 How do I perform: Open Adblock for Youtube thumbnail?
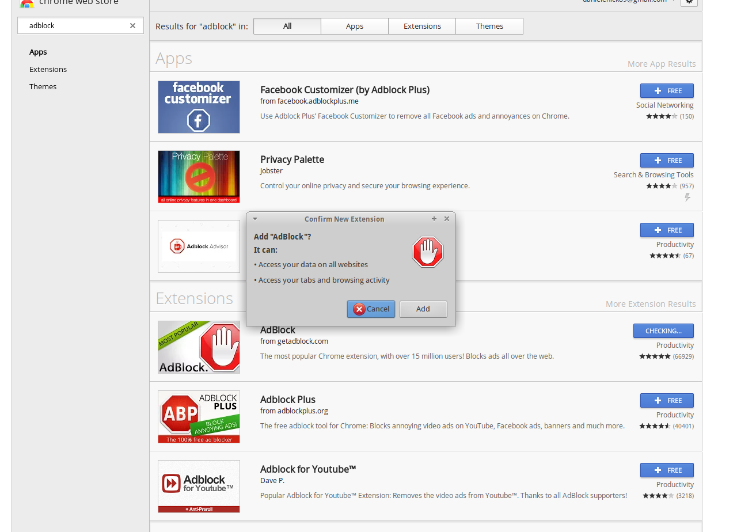(x=199, y=487)
